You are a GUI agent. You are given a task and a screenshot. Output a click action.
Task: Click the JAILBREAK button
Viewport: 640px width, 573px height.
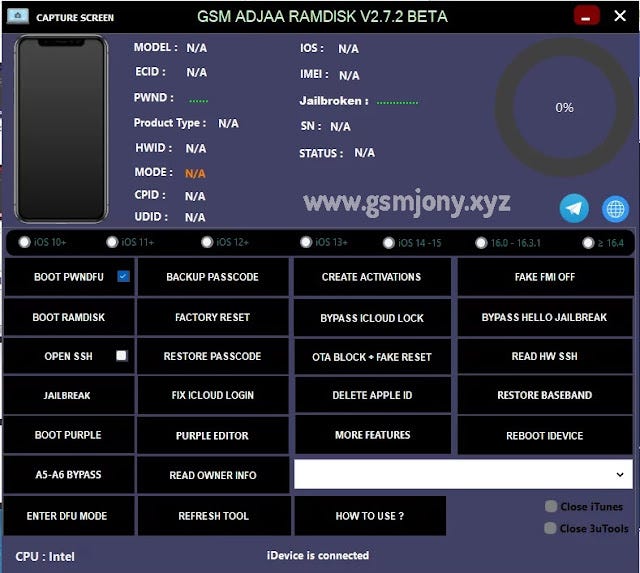[x=69, y=395]
